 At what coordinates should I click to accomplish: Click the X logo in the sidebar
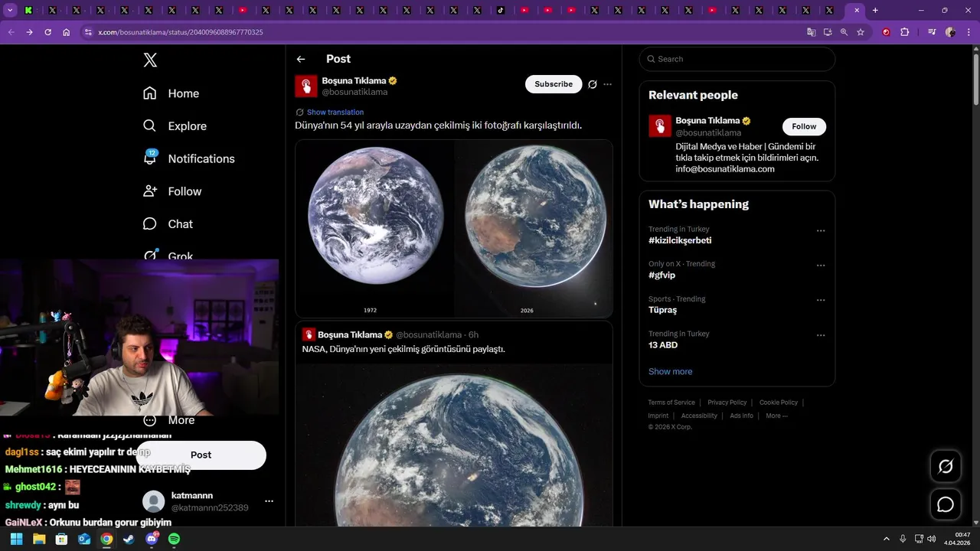tap(150, 60)
